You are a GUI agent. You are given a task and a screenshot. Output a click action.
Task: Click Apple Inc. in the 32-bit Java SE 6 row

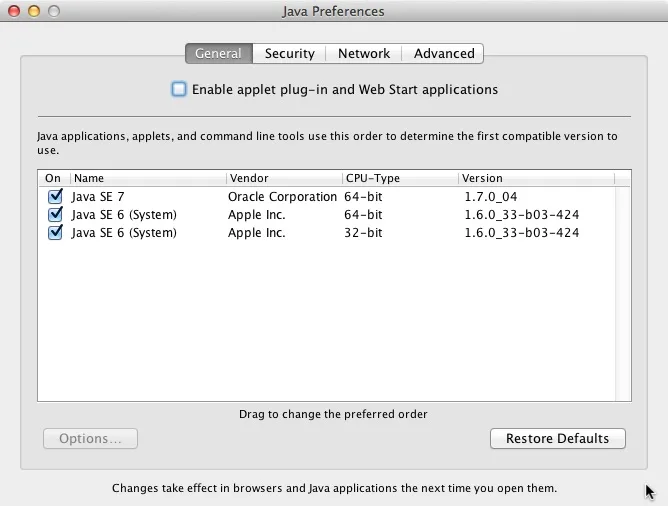pos(256,233)
